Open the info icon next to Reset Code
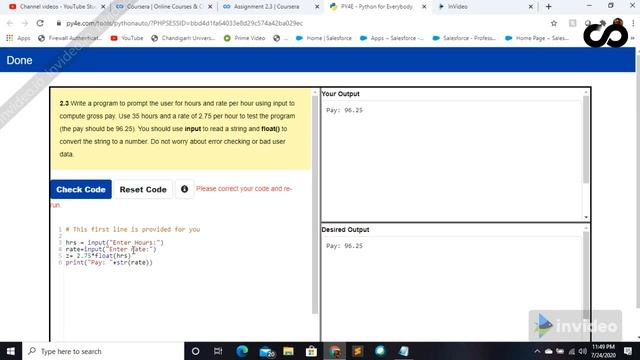Image resolution: width=640 pixels, height=360 pixels. tap(184, 189)
